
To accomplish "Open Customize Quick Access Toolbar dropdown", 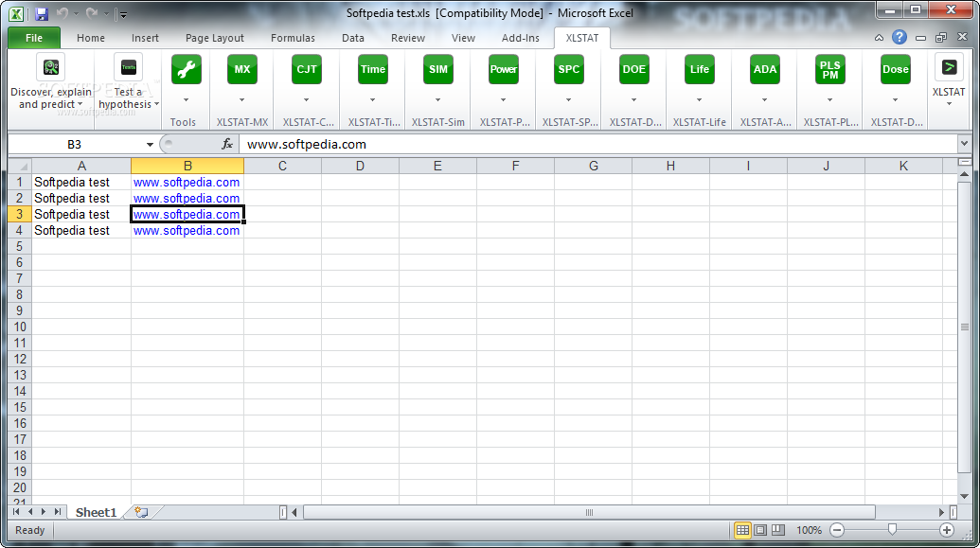I will coord(123,14).
